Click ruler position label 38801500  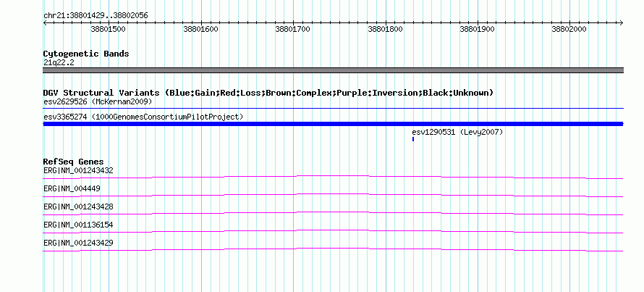pos(109,29)
